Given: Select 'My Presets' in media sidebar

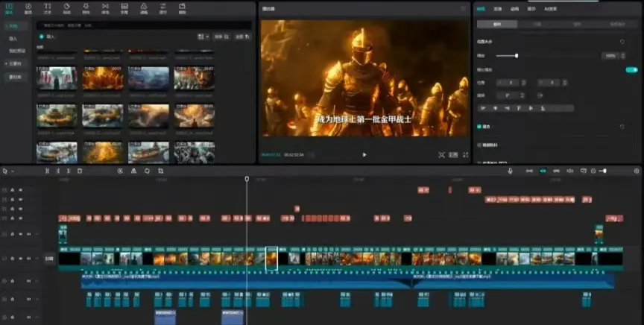Looking at the screenshot, I should [x=17, y=51].
